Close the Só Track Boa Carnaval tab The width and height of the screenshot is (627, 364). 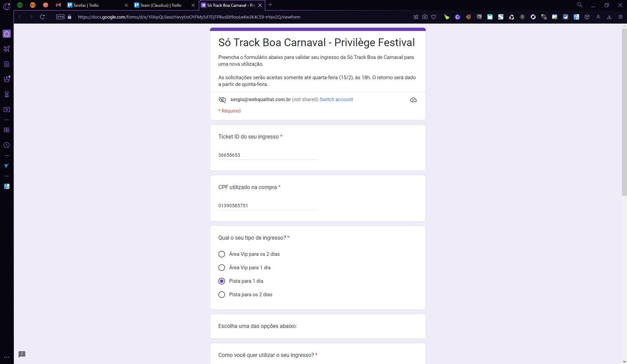[x=260, y=5]
